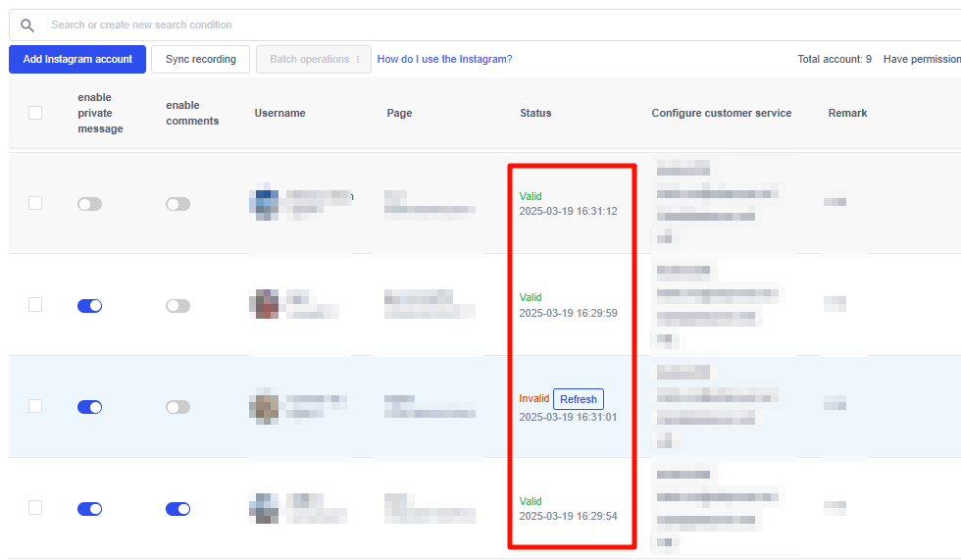This screenshot has height=560, width=961.
Task: Tick the select-all checkbox in table header
Action: click(35, 113)
